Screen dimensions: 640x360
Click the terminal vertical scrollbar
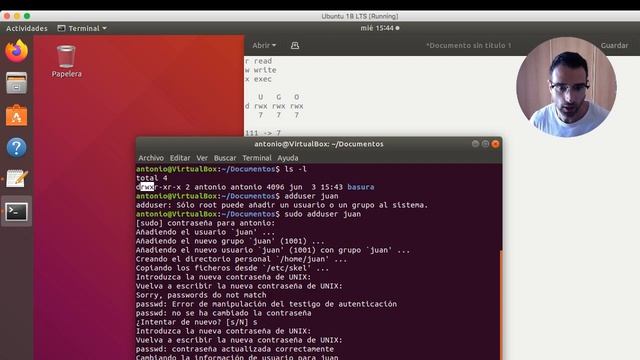tap(501, 304)
